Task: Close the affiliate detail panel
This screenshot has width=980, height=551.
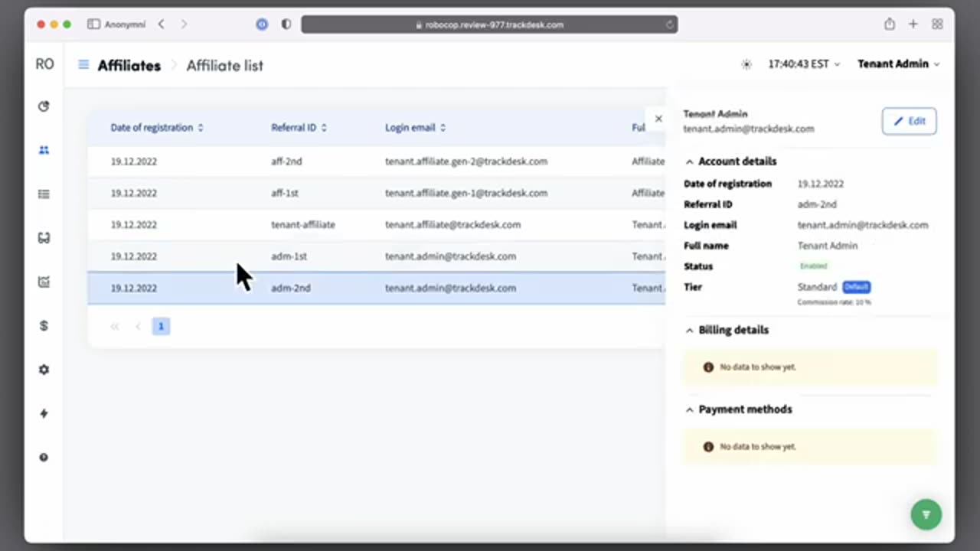Action: (658, 119)
